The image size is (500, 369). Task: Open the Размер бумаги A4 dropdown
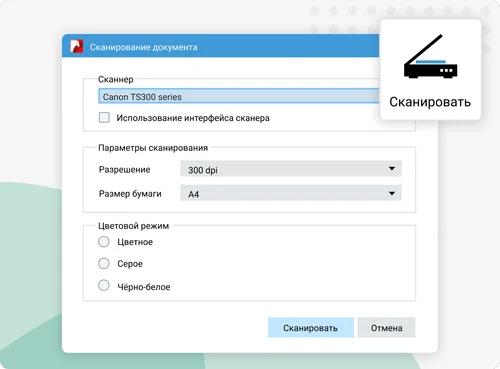(x=291, y=193)
